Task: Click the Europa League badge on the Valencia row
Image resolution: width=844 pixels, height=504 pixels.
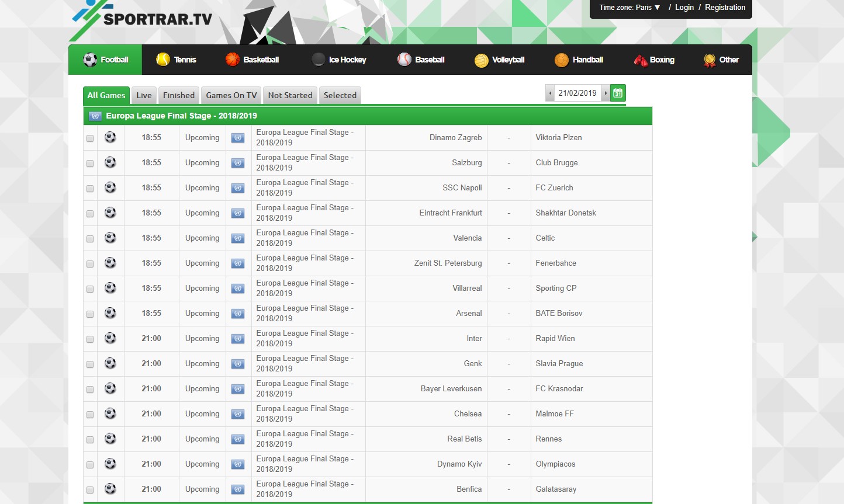Action: click(x=238, y=238)
